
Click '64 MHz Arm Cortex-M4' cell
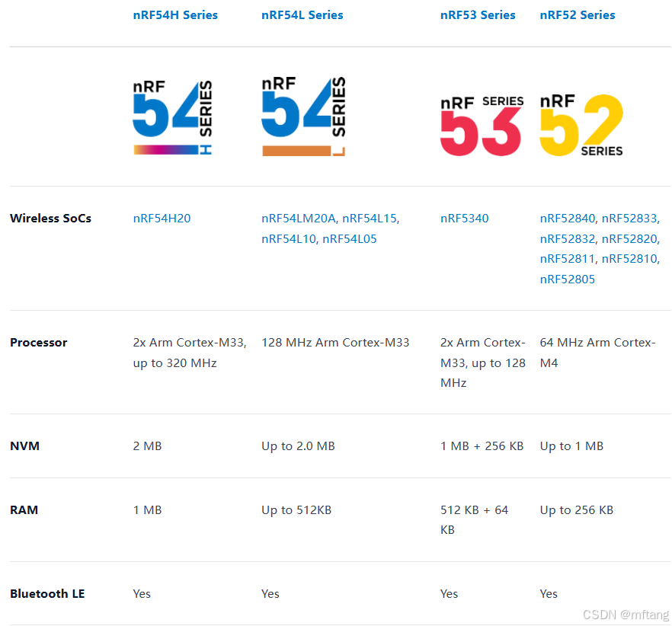[x=597, y=353]
